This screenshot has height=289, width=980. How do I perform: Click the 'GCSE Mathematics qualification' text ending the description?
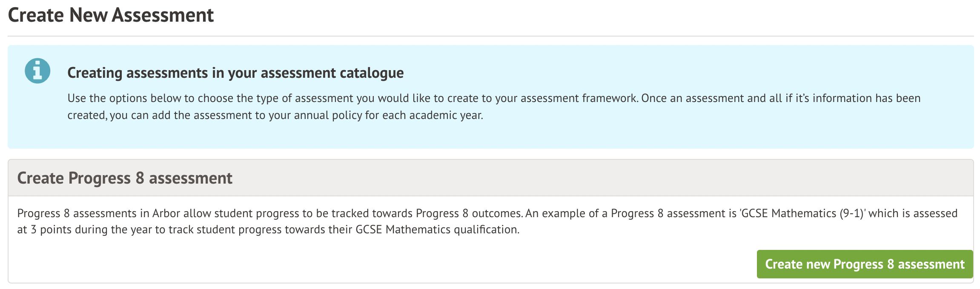tap(437, 230)
